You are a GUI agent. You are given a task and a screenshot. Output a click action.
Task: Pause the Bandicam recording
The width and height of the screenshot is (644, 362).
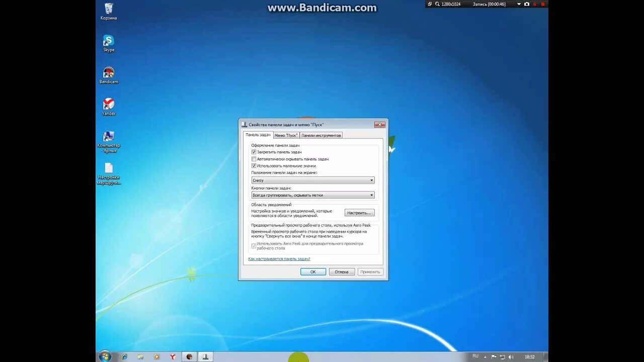pyautogui.click(x=535, y=4)
